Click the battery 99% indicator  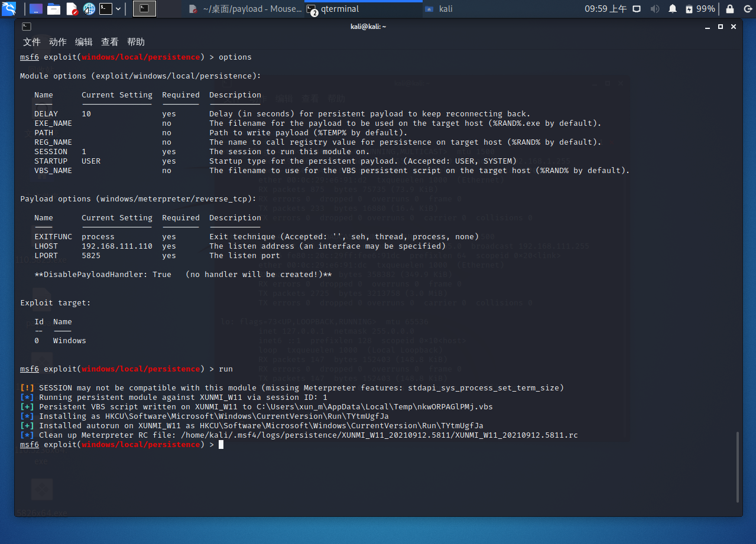click(700, 9)
